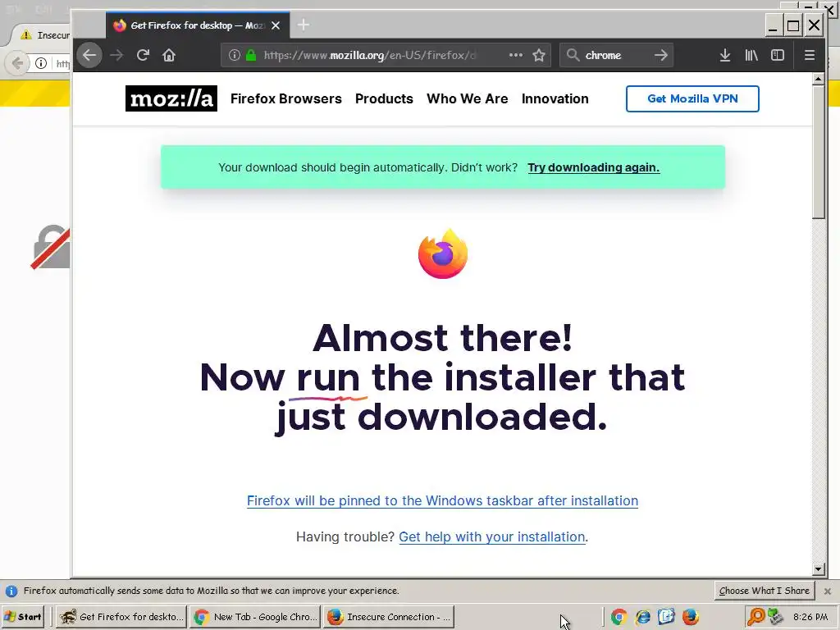Open Innovation menu
The image size is (840, 630).
(555, 98)
